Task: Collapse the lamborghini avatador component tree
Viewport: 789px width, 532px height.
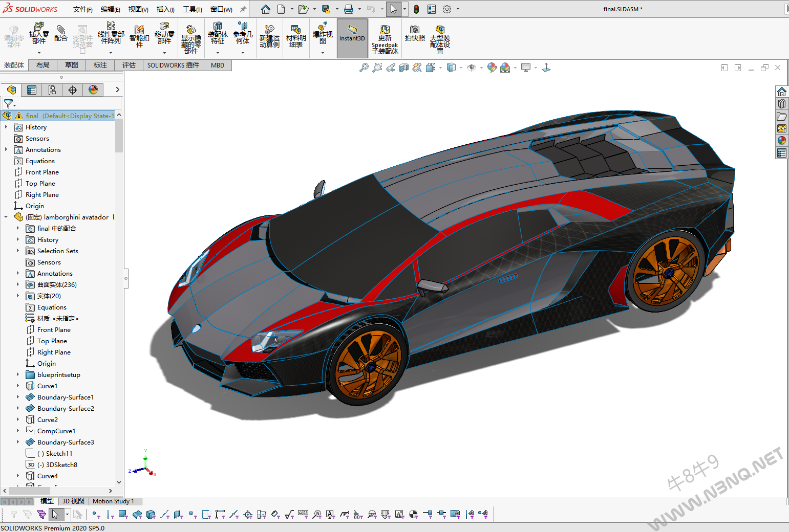Action: click(6, 217)
